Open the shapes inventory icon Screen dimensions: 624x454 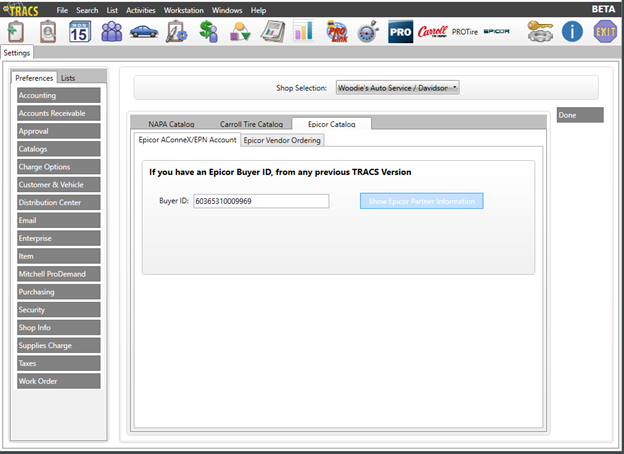point(240,32)
